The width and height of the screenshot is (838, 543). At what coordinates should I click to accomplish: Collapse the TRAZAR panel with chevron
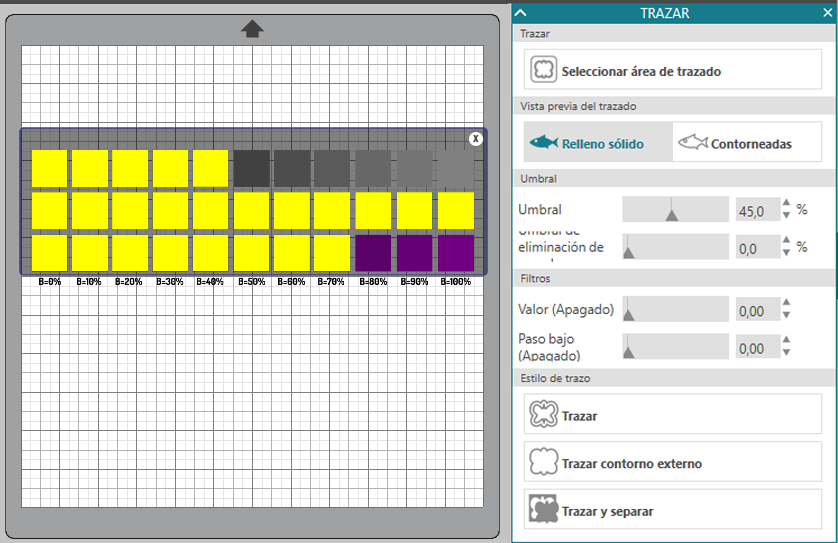pos(521,13)
